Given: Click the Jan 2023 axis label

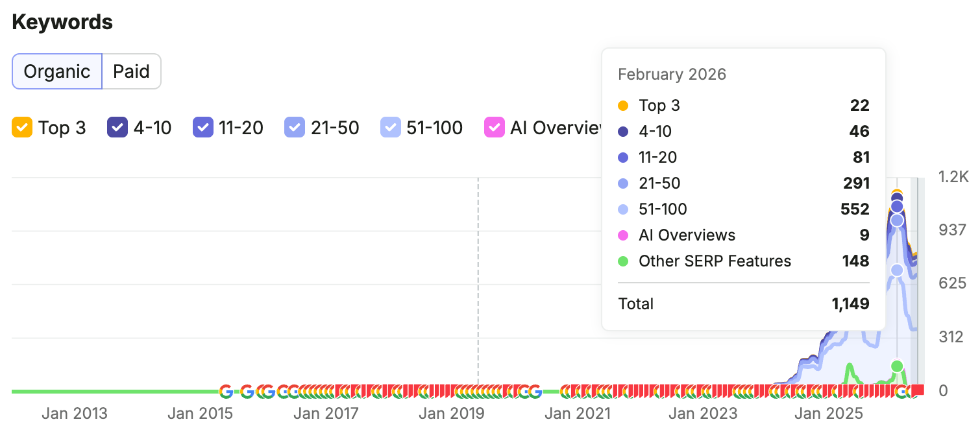Looking at the screenshot, I should click(703, 414).
